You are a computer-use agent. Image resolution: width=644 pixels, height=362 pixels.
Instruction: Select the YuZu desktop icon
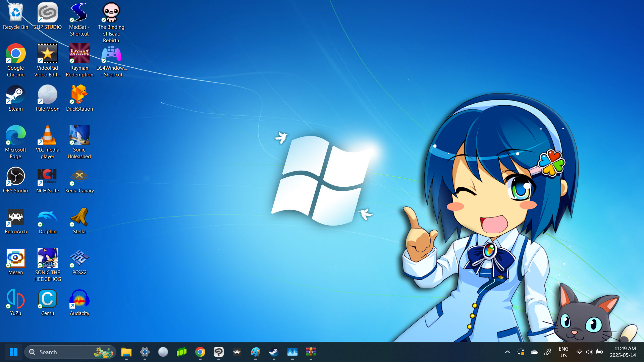[15, 303]
